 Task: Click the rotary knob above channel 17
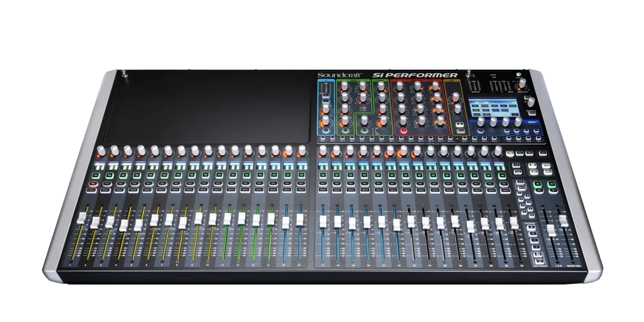[323, 150]
